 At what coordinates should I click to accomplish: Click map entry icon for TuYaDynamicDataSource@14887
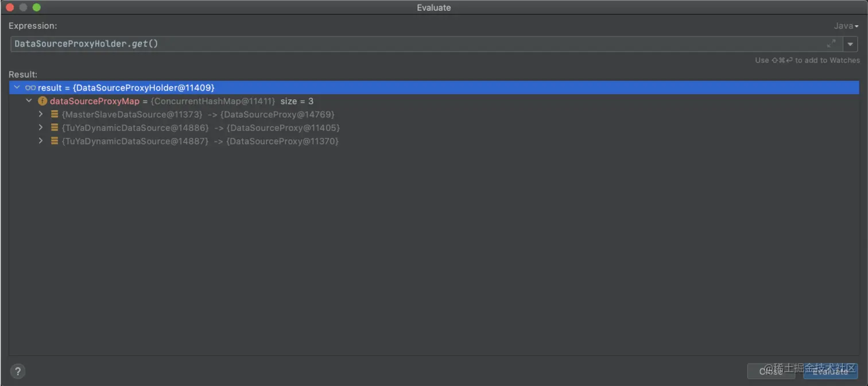[x=55, y=141]
